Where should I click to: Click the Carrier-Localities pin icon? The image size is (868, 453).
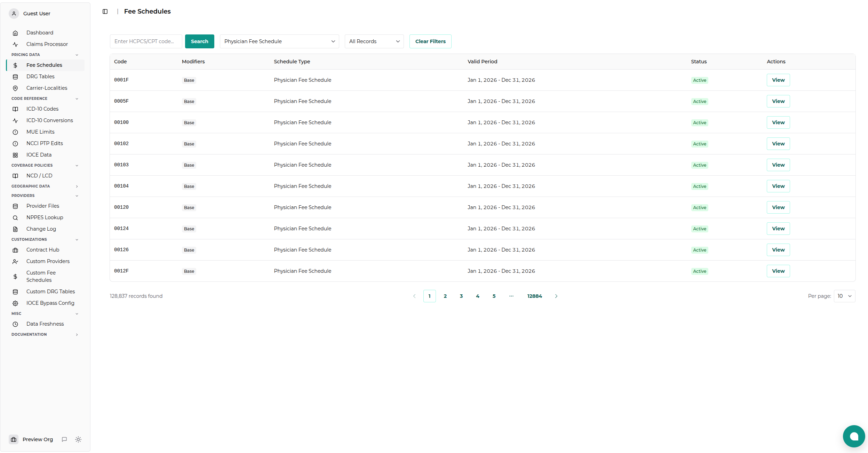15,88
